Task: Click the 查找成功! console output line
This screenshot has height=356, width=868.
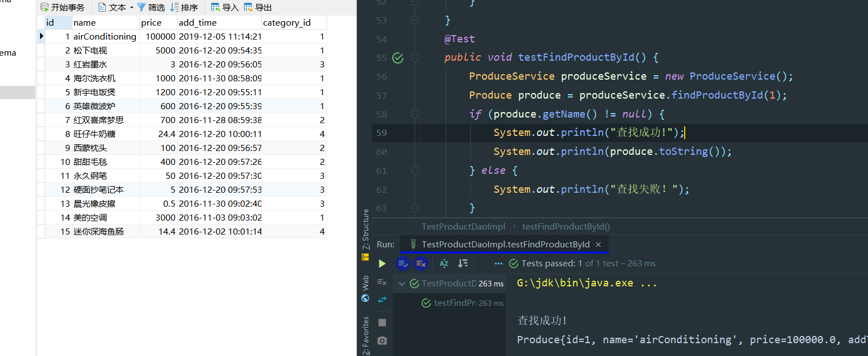Action: (x=542, y=321)
